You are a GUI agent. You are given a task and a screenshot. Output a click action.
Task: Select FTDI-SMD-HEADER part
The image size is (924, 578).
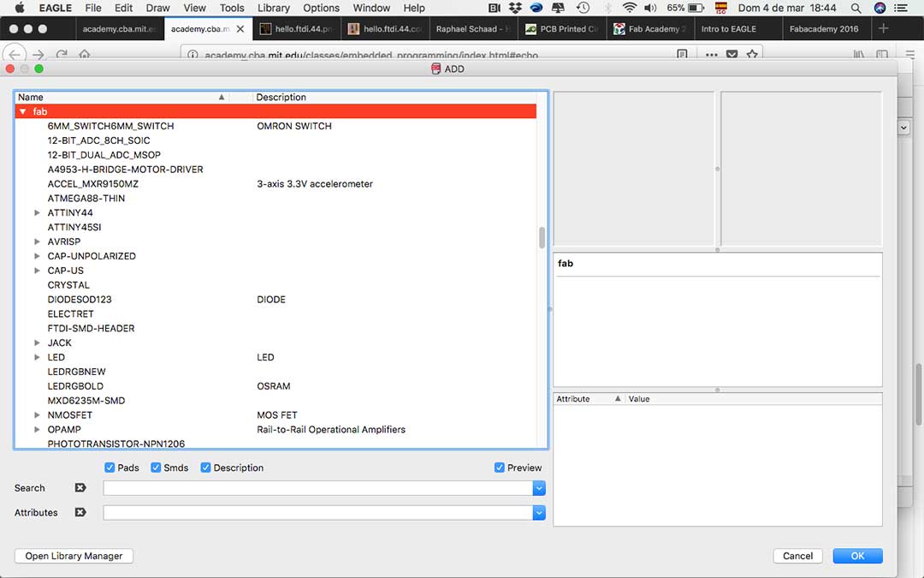click(92, 329)
